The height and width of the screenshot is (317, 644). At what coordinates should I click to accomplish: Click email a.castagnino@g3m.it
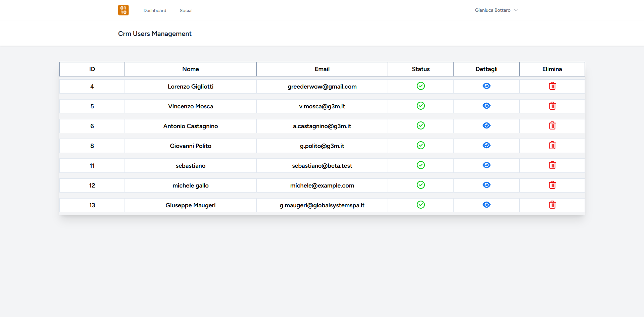322,126
